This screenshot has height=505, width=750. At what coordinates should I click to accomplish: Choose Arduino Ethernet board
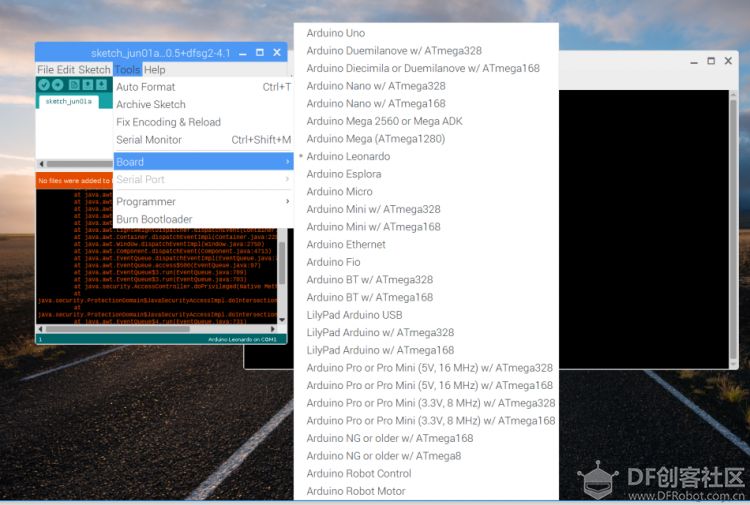(426, 244)
